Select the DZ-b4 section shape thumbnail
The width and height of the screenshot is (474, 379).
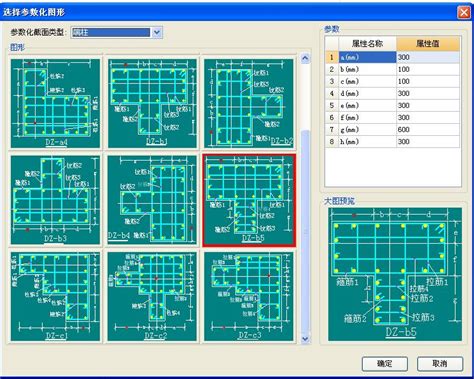pyautogui.click(x=152, y=200)
